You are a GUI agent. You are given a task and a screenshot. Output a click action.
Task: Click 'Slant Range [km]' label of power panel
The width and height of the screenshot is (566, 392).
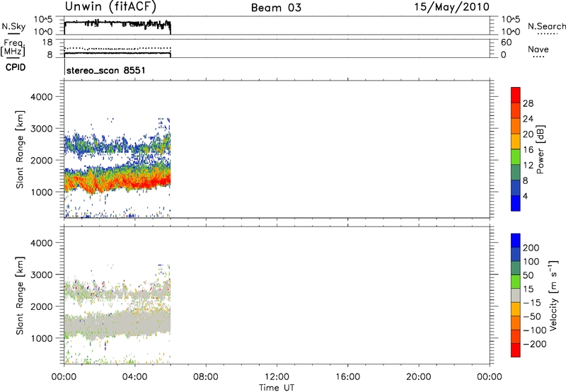tap(20, 149)
